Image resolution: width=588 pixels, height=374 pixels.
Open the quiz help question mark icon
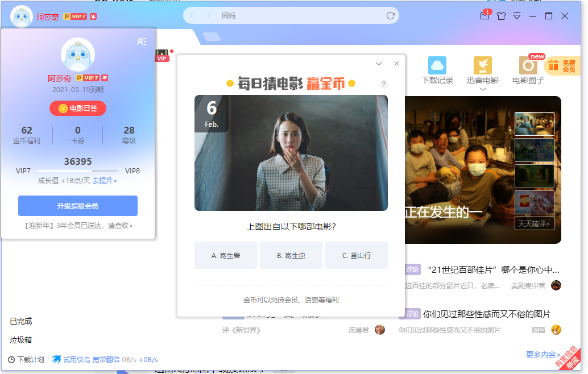[383, 84]
